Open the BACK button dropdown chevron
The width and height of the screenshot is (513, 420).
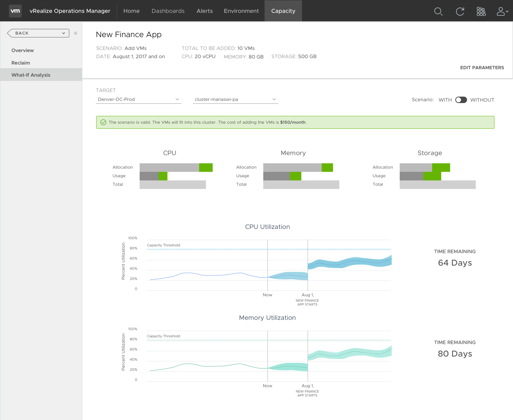(64, 33)
